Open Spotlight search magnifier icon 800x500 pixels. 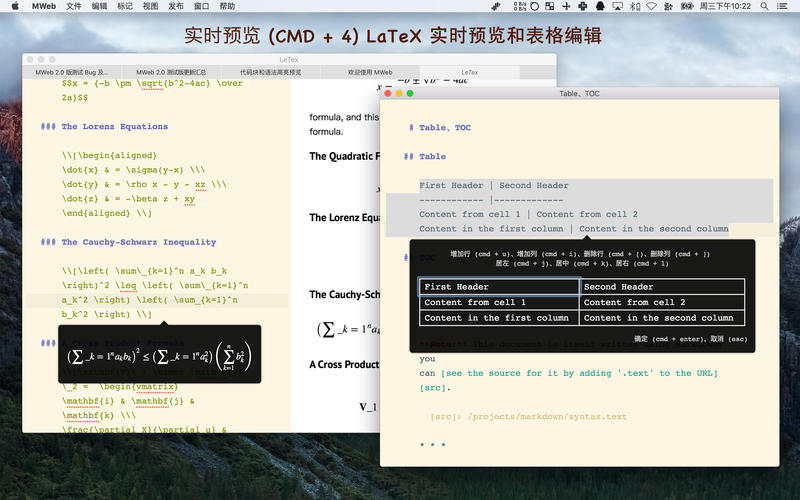pyautogui.click(x=766, y=6)
